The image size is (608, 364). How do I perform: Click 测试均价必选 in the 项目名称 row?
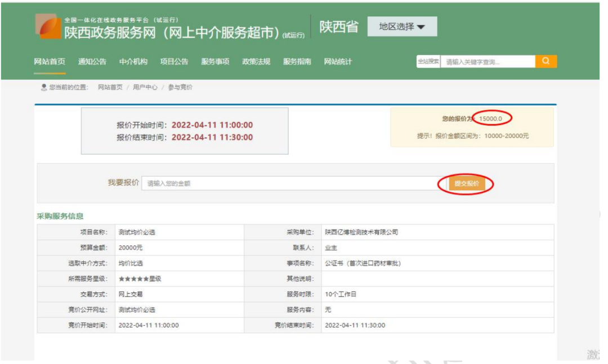pyautogui.click(x=137, y=232)
